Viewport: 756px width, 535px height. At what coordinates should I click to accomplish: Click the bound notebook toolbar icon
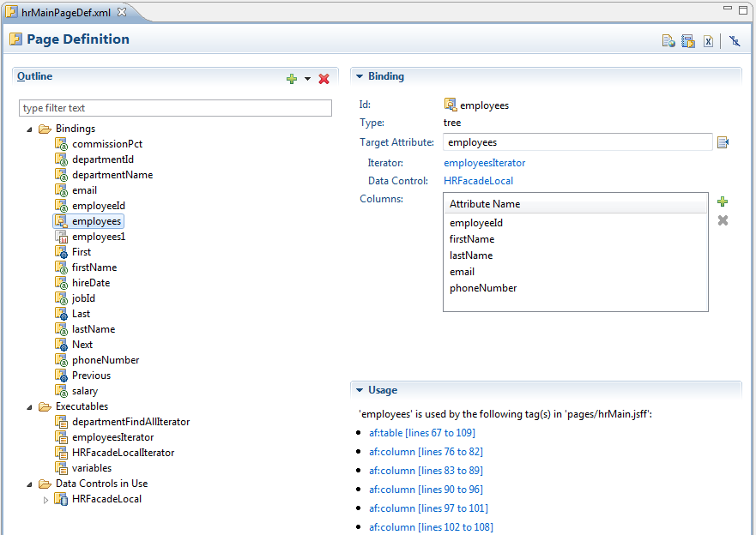point(687,40)
